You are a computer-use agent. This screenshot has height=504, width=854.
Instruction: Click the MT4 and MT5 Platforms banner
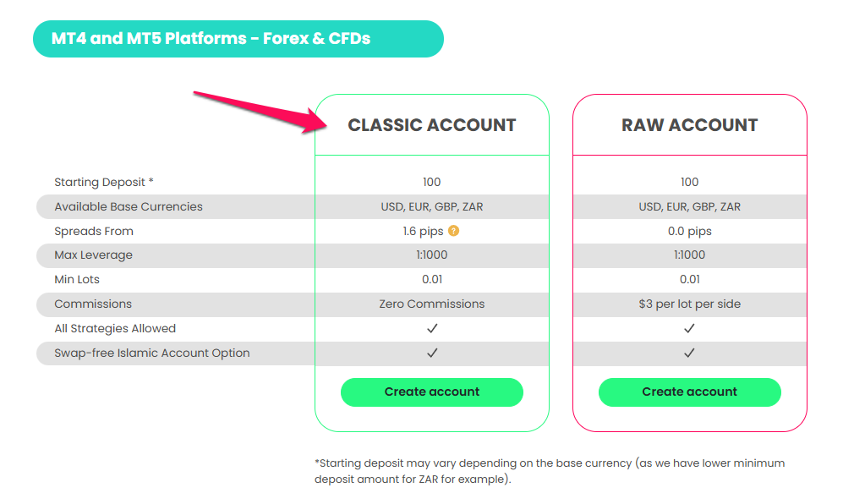pyautogui.click(x=238, y=39)
